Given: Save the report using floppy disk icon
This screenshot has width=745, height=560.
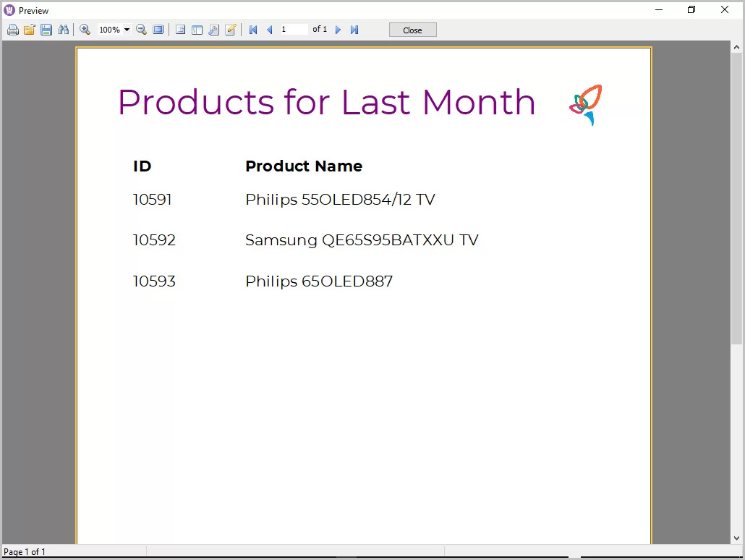Looking at the screenshot, I should [46, 30].
